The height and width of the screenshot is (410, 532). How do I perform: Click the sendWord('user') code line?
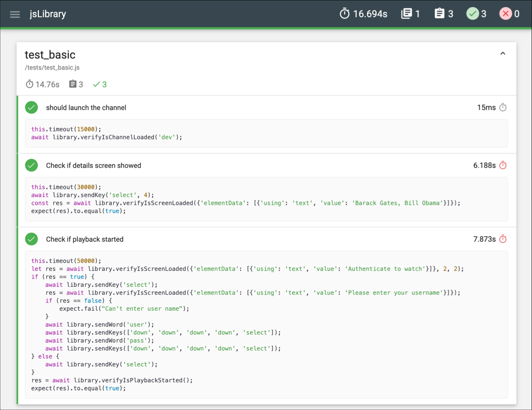pos(100,324)
